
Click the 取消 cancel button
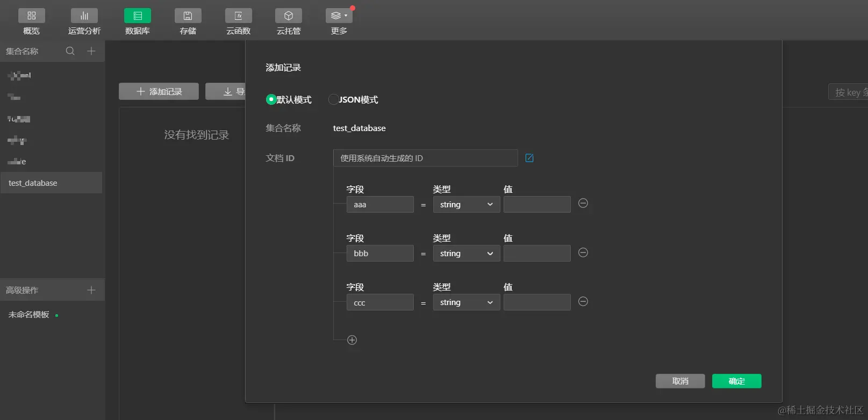point(680,381)
